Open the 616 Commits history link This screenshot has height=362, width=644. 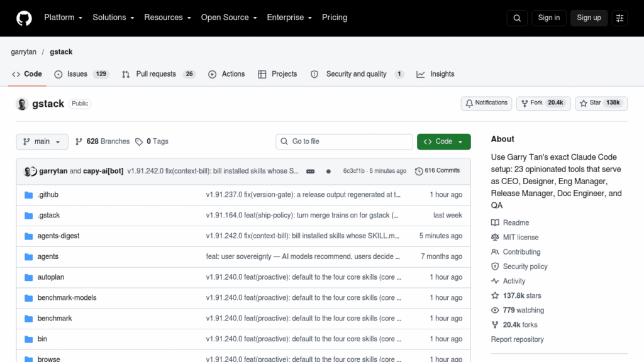click(x=438, y=171)
